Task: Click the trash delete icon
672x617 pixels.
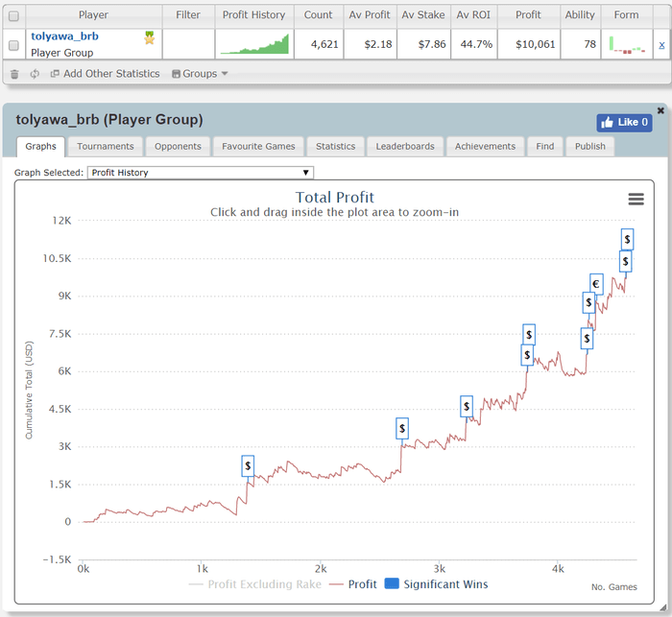Action: (x=13, y=74)
